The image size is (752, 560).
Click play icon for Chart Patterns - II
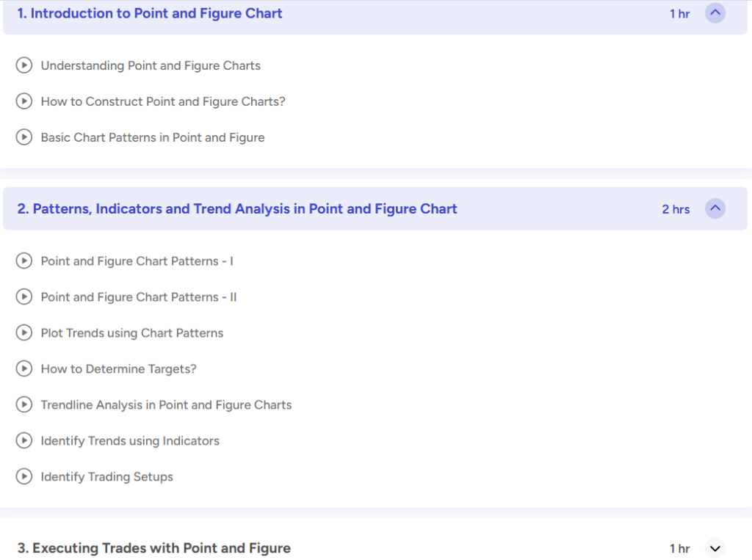(x=24, y=297)
